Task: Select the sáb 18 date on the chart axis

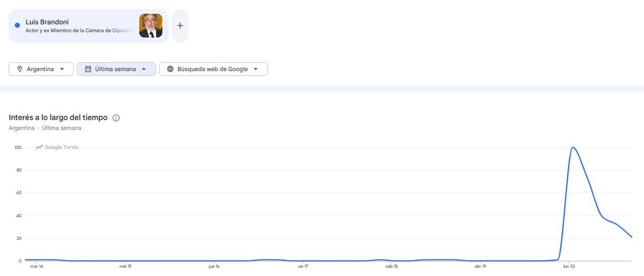Action: pos(392,266)
